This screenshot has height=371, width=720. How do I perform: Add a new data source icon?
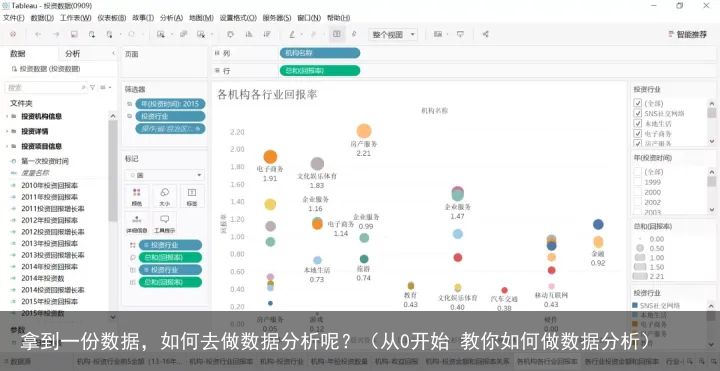(x=92, y=34)
